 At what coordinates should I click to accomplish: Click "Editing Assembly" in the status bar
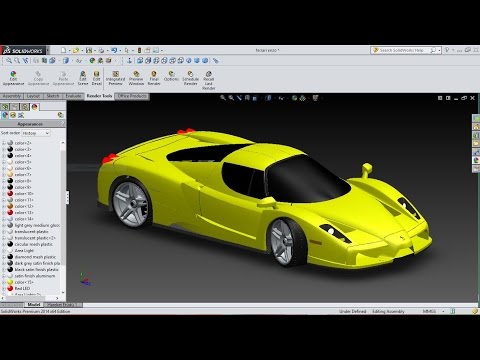(388, 311)
